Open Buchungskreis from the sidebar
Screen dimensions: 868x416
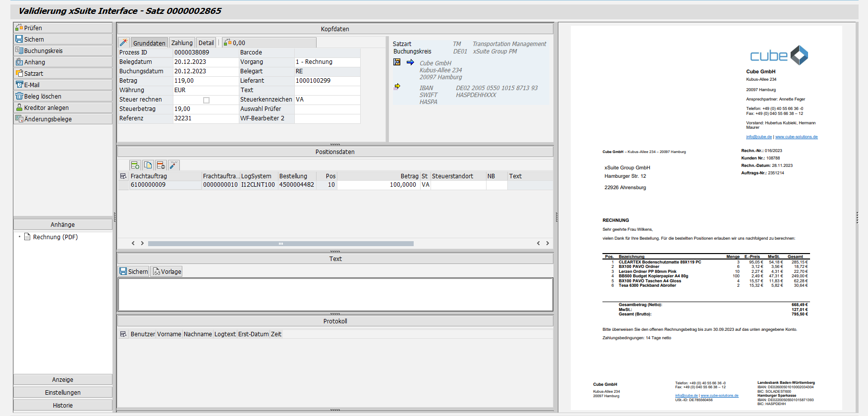63,51
